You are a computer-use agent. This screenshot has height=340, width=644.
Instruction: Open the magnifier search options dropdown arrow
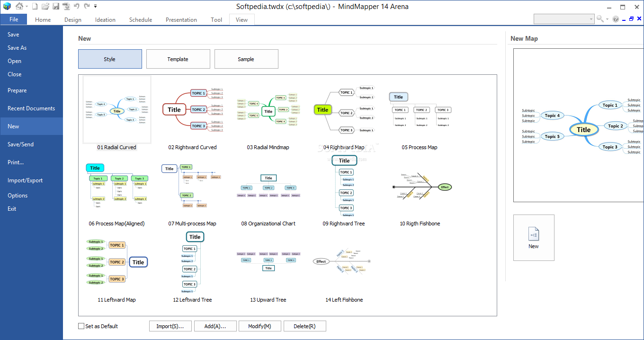pos(607,19)
